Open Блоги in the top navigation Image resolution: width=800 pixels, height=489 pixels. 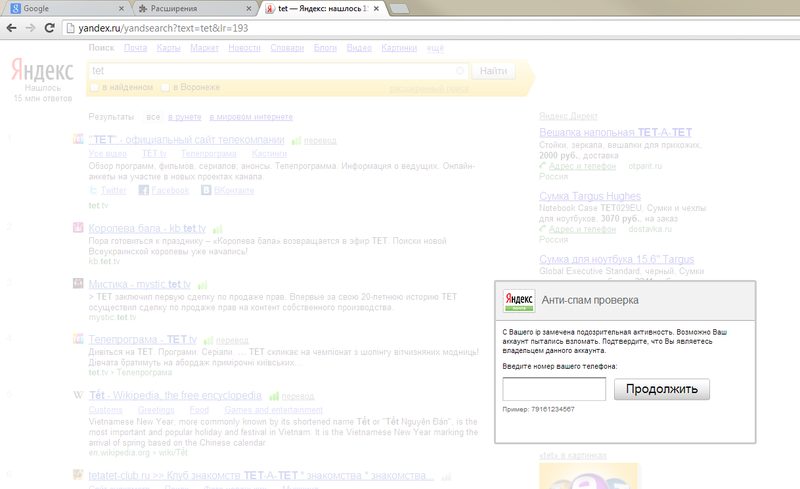325,48
